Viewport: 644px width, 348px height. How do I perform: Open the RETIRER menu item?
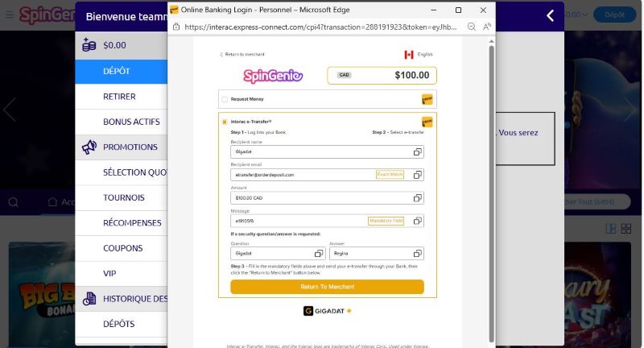pos(122,97)
